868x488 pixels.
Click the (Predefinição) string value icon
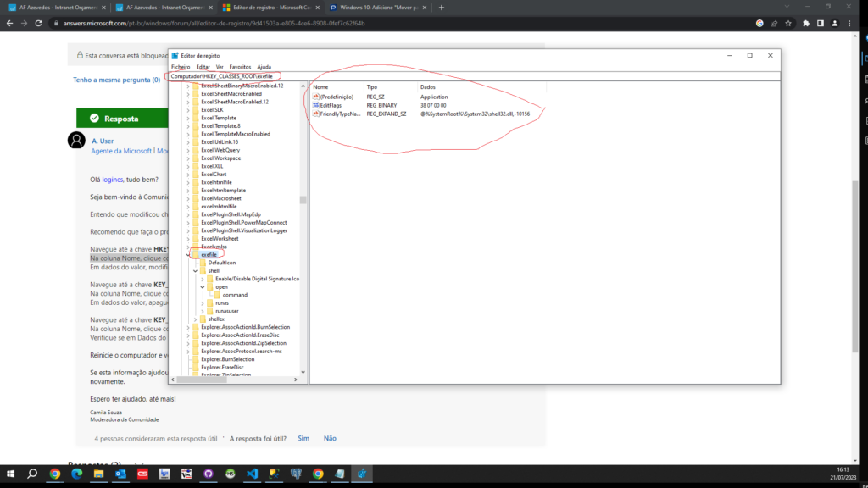[x=316, y=97]
